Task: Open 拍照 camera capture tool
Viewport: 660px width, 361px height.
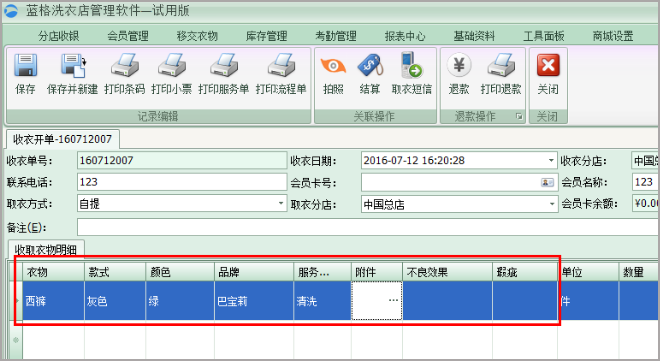Action: pyautogui.click(x=333, y=66)
